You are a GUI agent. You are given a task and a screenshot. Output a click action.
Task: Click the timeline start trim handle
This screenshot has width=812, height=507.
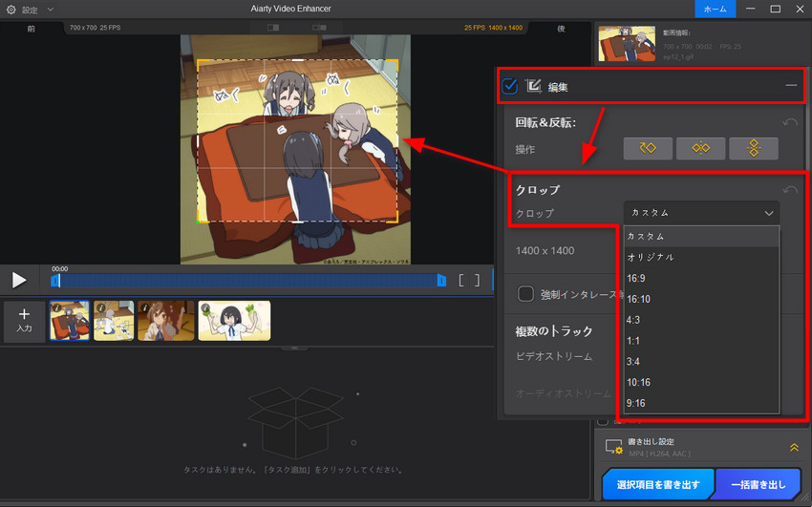coord(54,281)
